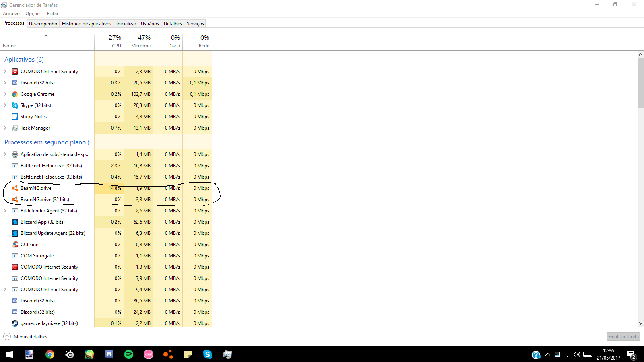Select the Battle.net Helper.exe row with 2,3% CPU
Viewport: 644px width, 362px height.
tap(106, 166)
